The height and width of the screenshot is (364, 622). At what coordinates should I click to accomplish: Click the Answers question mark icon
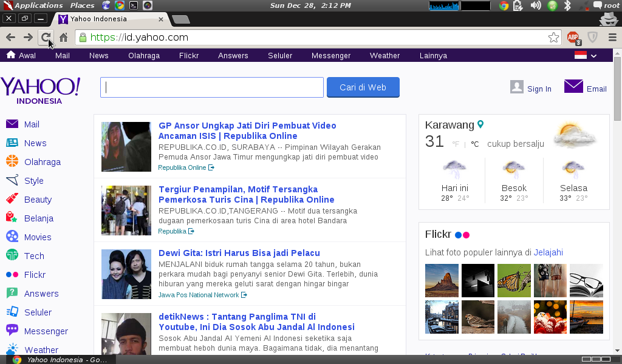tap(12, 293)
